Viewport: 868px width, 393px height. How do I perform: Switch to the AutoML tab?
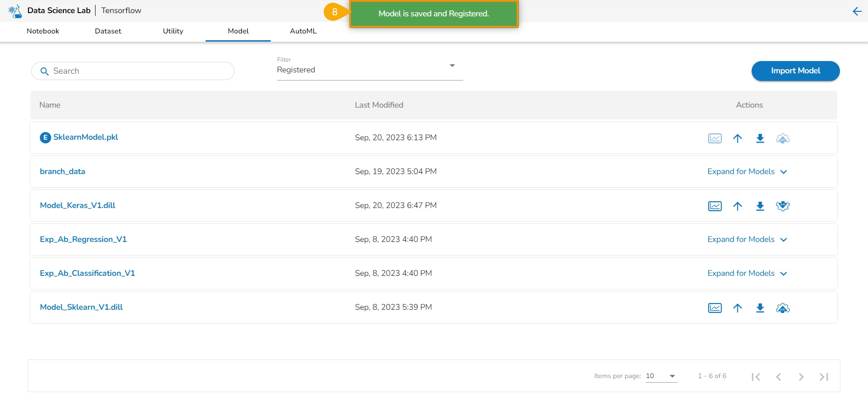click(x=303, y=31)
